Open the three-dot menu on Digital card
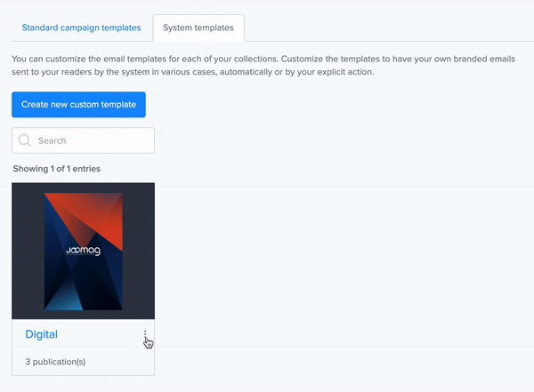 coord(145,335)
